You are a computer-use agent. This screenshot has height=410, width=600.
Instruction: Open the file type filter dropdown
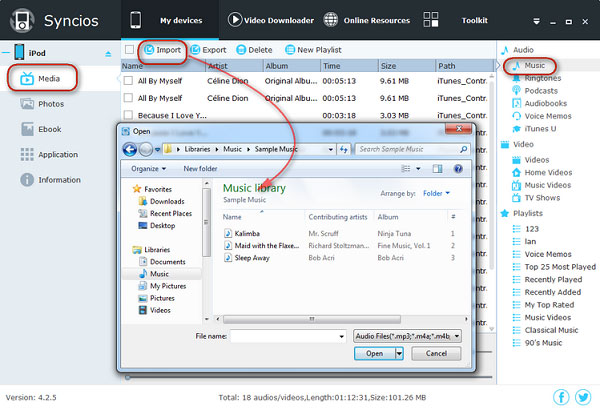457,336
